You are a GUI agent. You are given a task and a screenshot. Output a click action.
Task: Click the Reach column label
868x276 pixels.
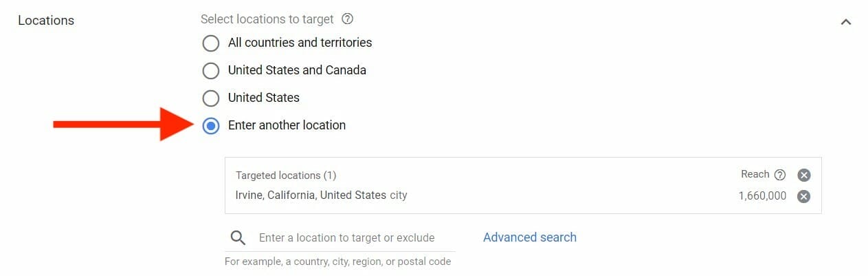click(755, 175)
